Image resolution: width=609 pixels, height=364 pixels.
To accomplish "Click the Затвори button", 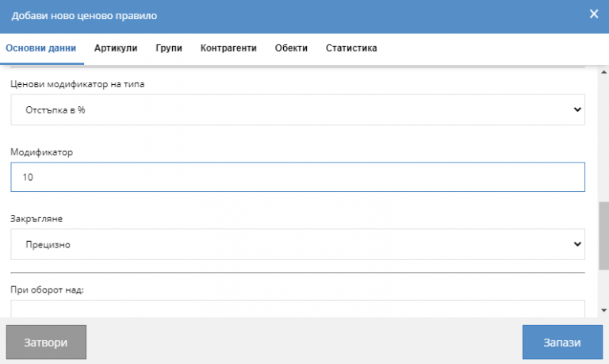I will (x=46, y=343).
